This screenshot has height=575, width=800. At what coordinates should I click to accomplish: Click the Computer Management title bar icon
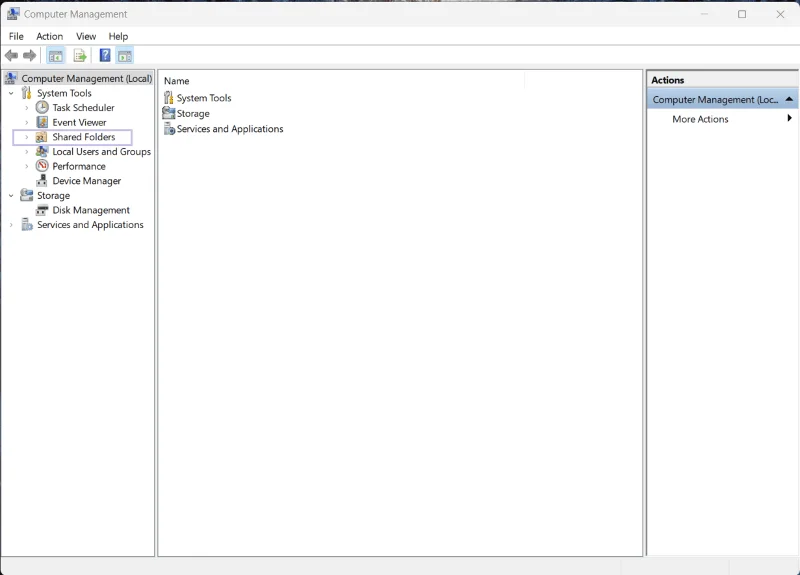tap(14, 14)
